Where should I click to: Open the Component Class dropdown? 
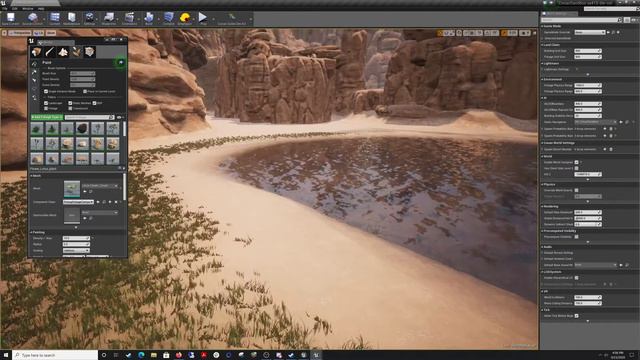[78, 202]
